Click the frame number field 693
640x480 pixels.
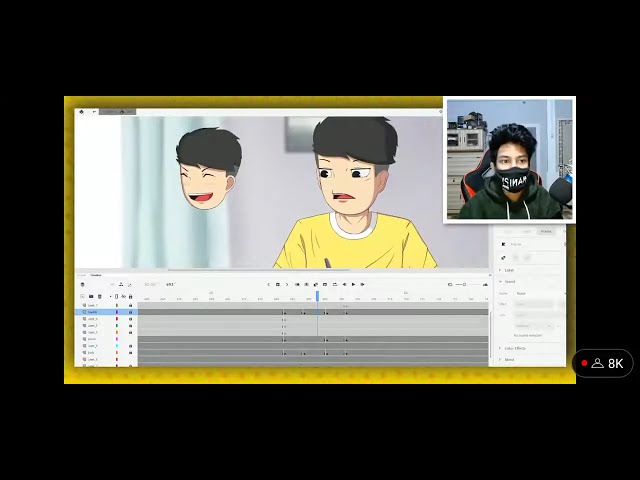(170, 284)
